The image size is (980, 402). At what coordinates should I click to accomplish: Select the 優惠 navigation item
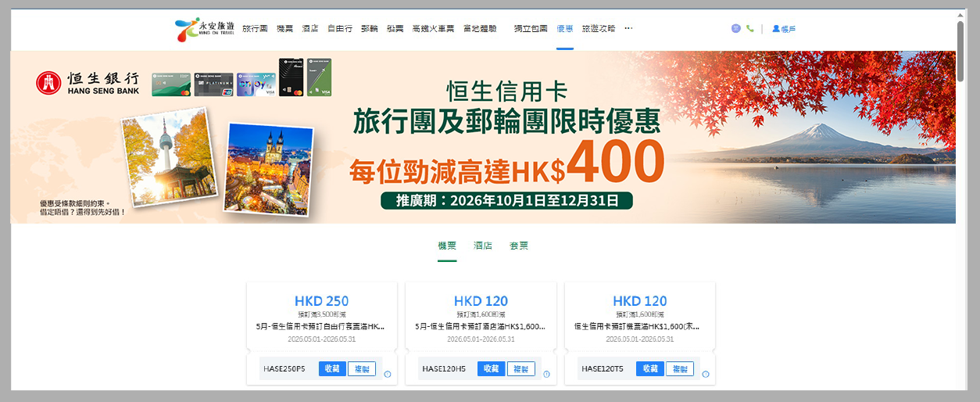click(565, 28)
